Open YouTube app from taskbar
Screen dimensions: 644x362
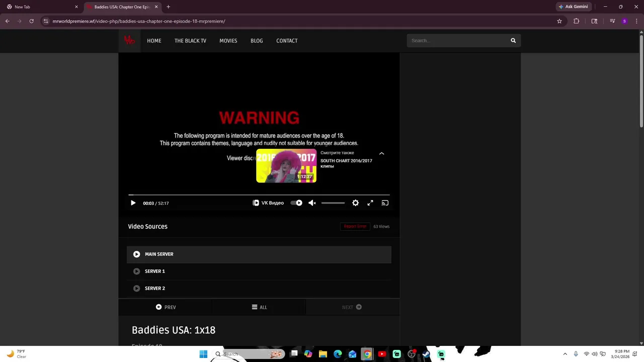(382, 354)
